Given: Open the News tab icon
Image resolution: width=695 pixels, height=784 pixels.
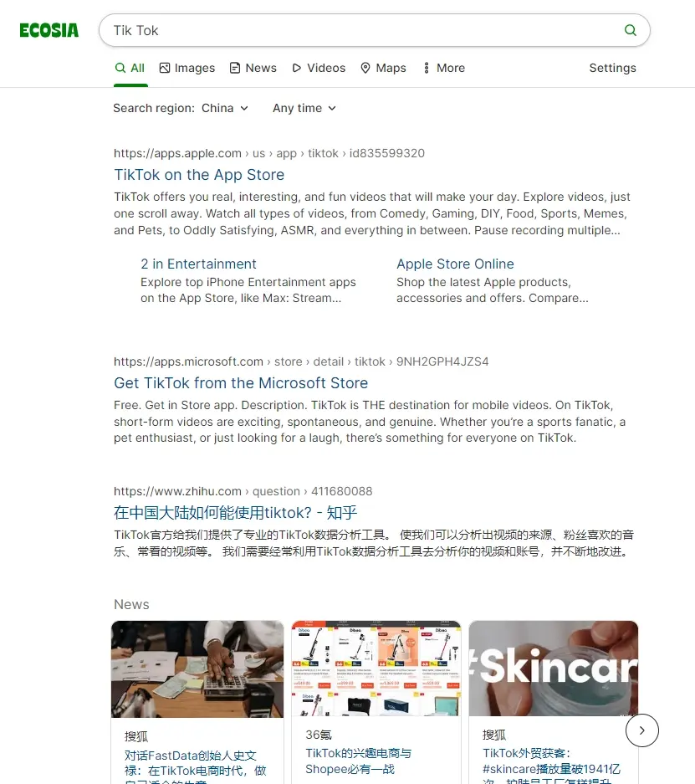Looking at the screenshot, I should [x=235, y=68].
